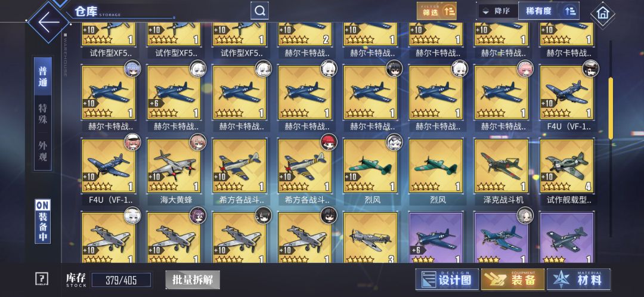
Task: Go to home via house icon
Action: (602, 14)
